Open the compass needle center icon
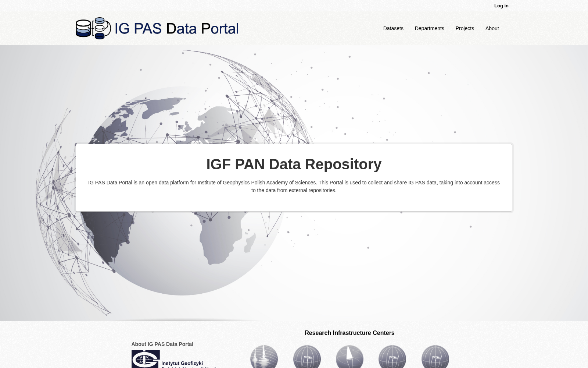The height and width of the screenshot is (368, 588). click(x=349, y=357)
